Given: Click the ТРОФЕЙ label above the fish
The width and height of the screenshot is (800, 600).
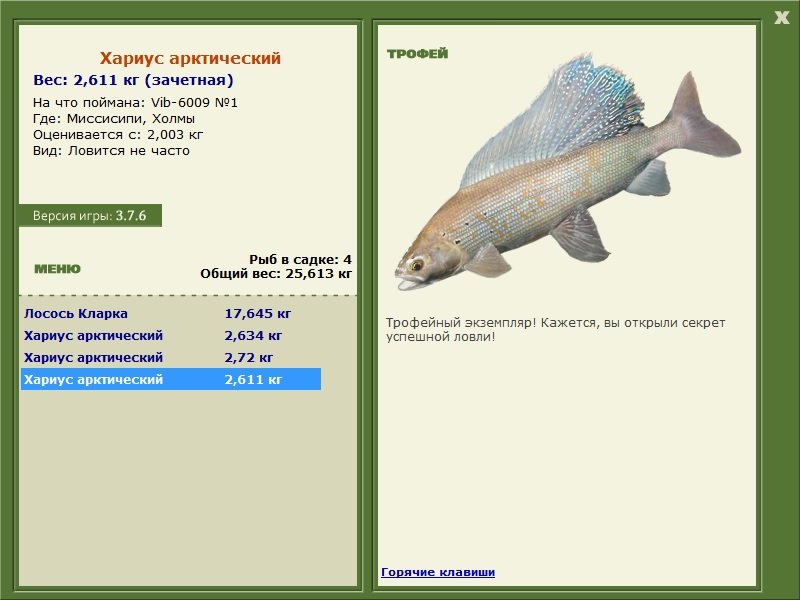Looking at the screenshot, I should coord(417,54).
